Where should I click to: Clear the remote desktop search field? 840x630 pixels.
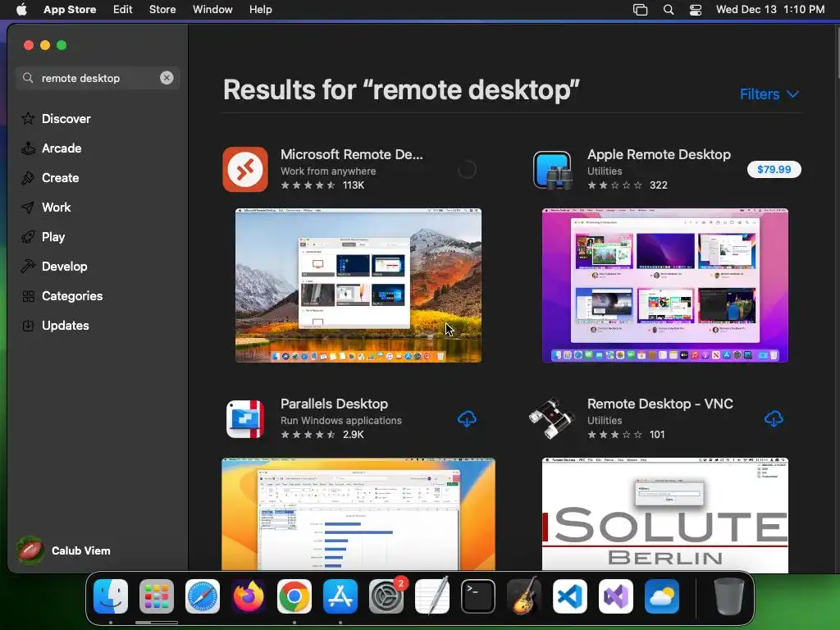(167, 78)
